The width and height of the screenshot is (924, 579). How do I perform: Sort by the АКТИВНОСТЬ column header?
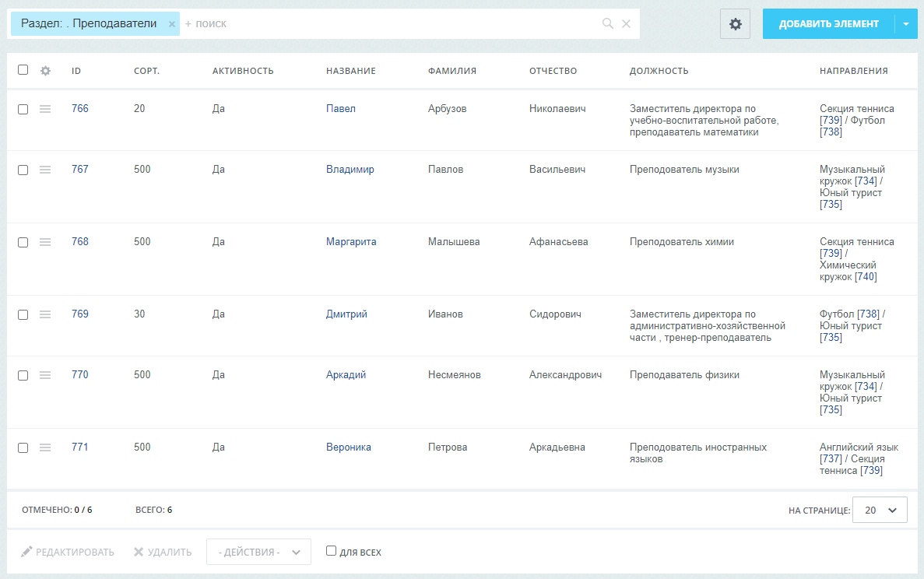243,71
